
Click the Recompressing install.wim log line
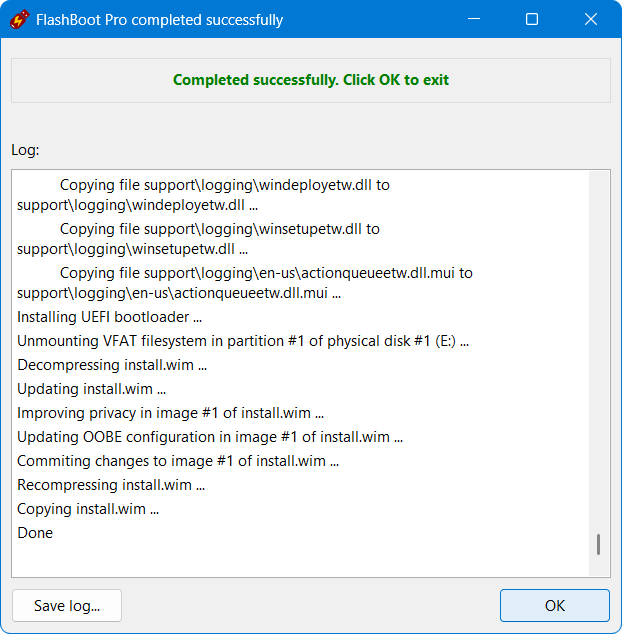(x=110, y=485)
